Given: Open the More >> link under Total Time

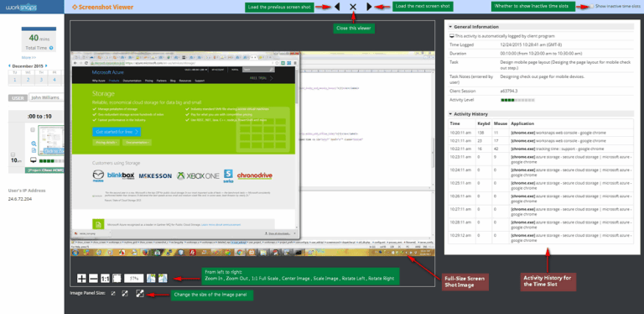Looking at the screenshot, I should 29,58.
